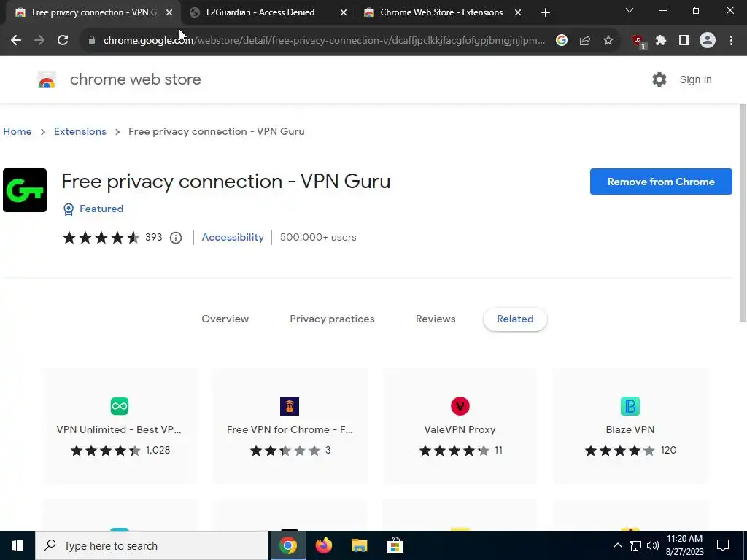Click the taskbar clock and date

pos(684,545)
